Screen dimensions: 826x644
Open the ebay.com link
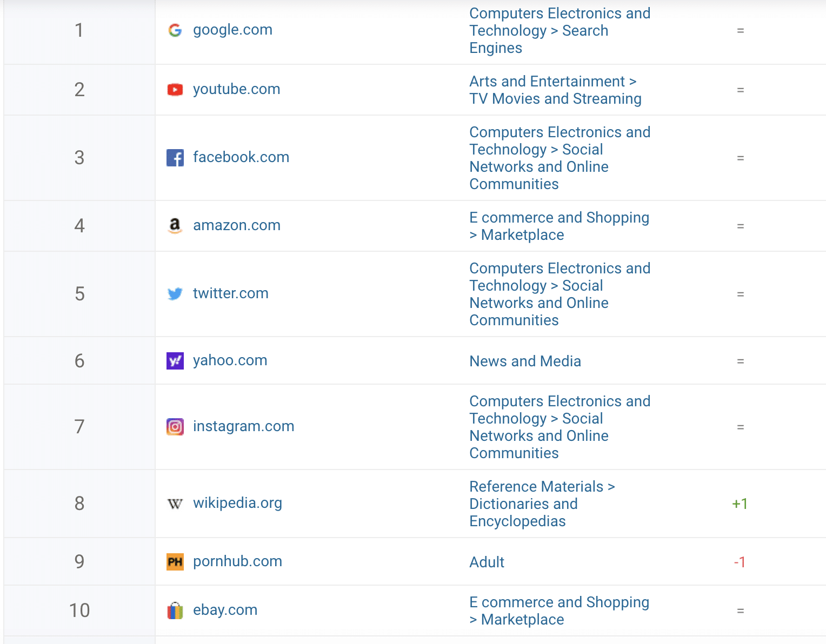click(225, 610)
